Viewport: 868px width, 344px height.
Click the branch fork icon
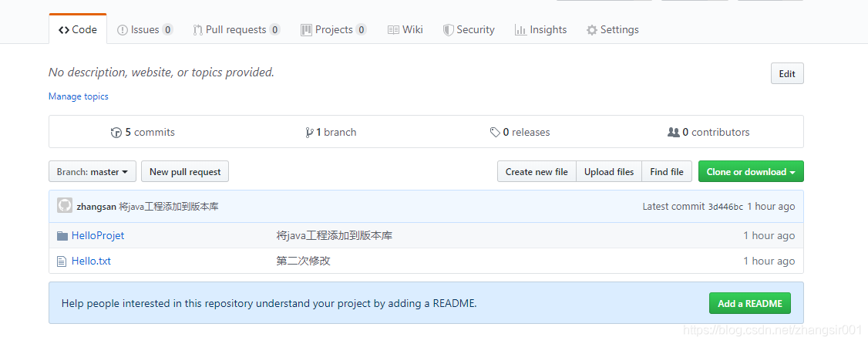[x=309, y=133]
